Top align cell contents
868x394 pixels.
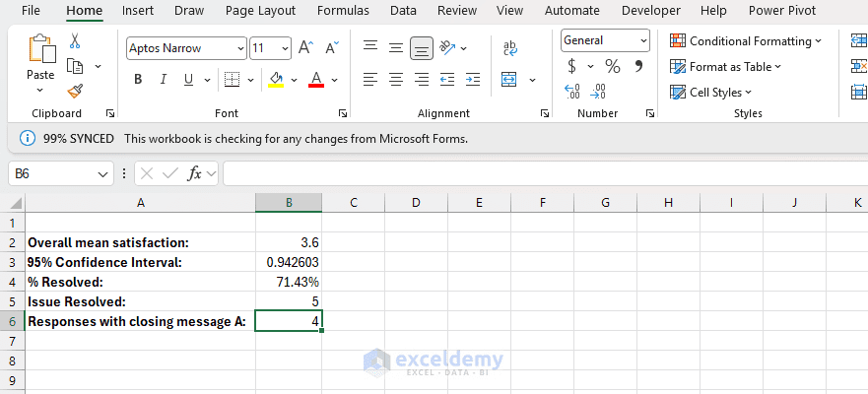[x=370, y=48]
